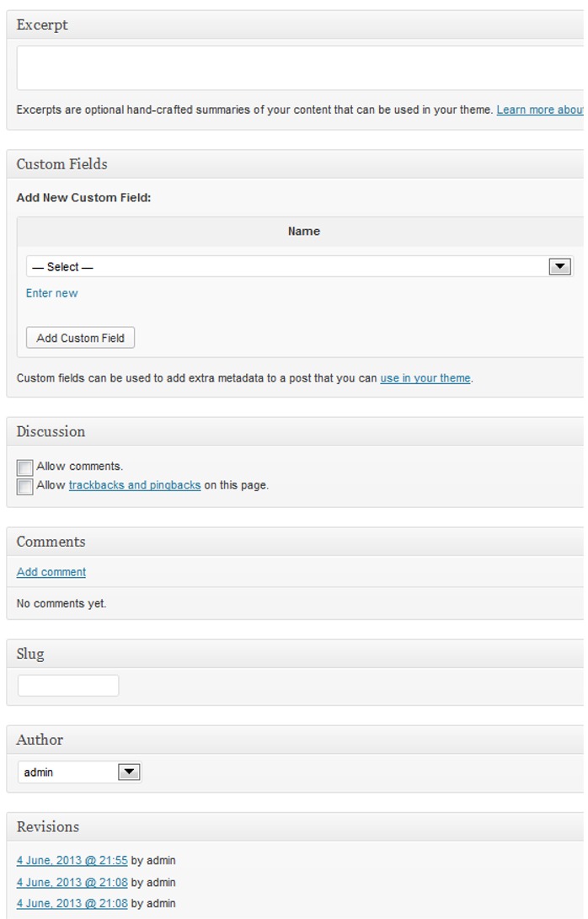Focus the Slug text input field
588x919 pixels.
coord(68,686)
